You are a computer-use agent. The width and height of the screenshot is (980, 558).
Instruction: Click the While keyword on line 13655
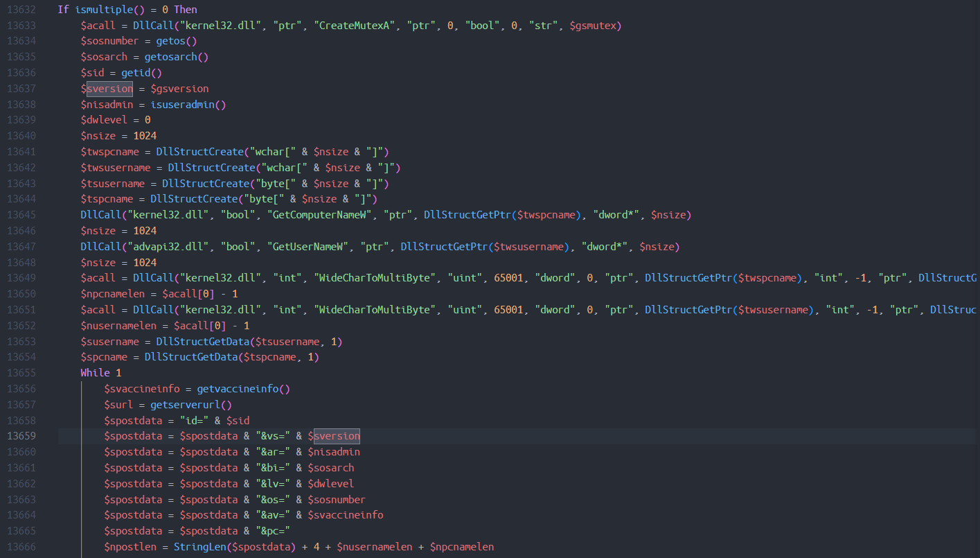95,373
